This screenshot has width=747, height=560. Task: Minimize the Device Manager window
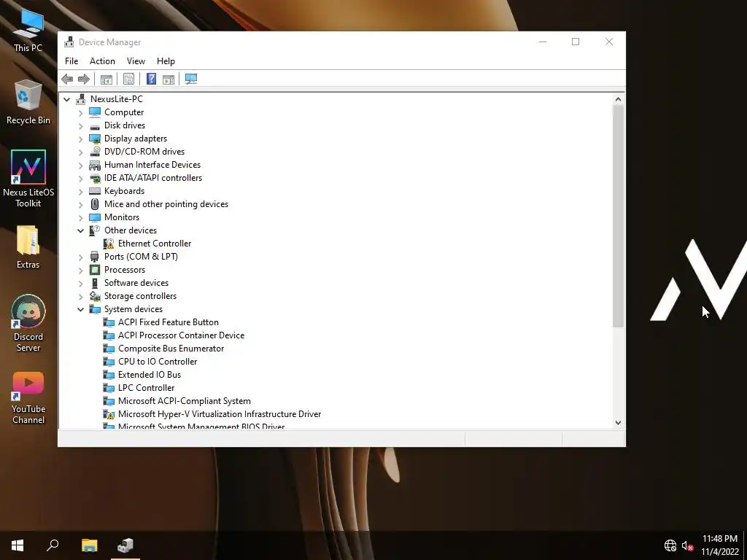543,42
